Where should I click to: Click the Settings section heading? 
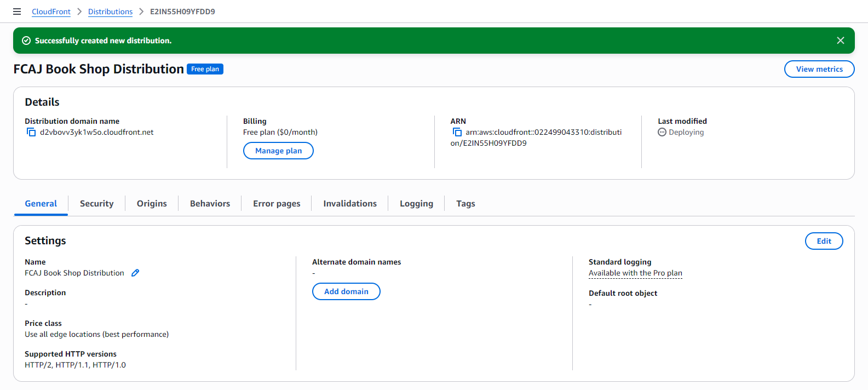pyautogui.click(x=45, y=240)
